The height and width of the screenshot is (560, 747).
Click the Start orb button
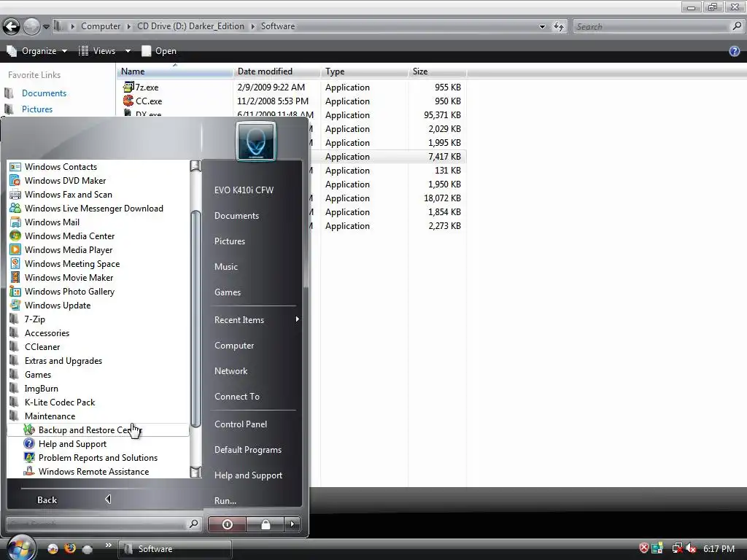point(20,548)
